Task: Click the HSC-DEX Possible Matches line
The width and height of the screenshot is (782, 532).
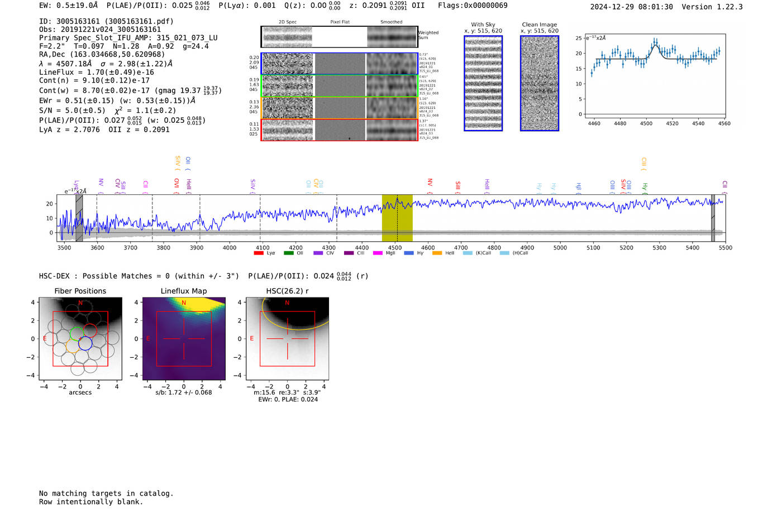Action: pyautogui.click(x=204, y=276)
